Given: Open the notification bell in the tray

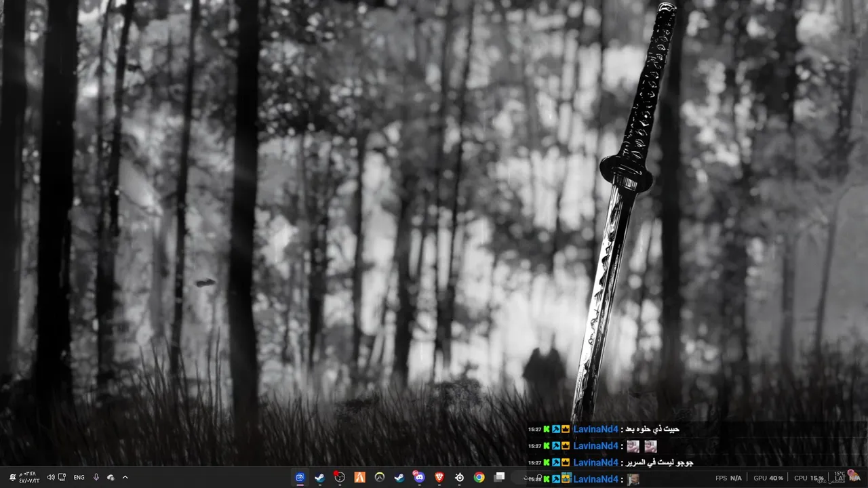Looking at the screenshot, I should 12,477.
